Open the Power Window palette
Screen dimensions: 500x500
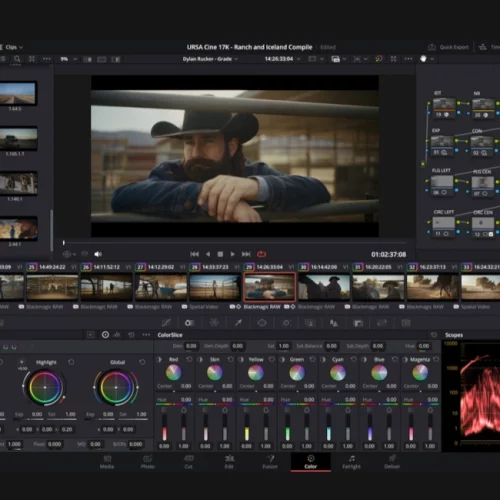coord(262,323)
